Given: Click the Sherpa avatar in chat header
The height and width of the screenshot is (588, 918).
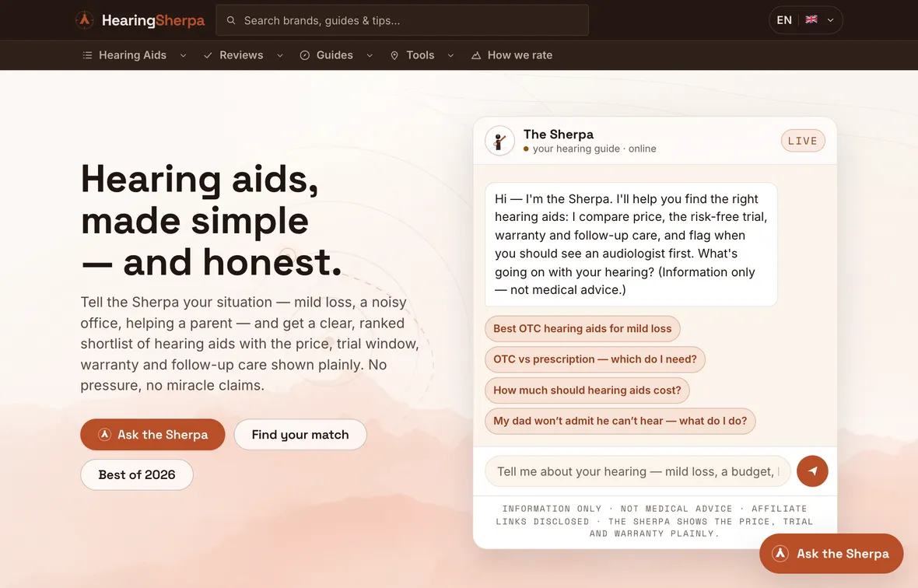Looking at the screenshot, I should 499,141.
